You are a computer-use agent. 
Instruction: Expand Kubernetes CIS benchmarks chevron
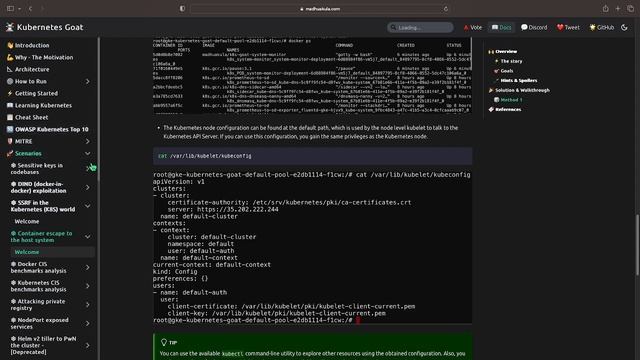point(87,286)
